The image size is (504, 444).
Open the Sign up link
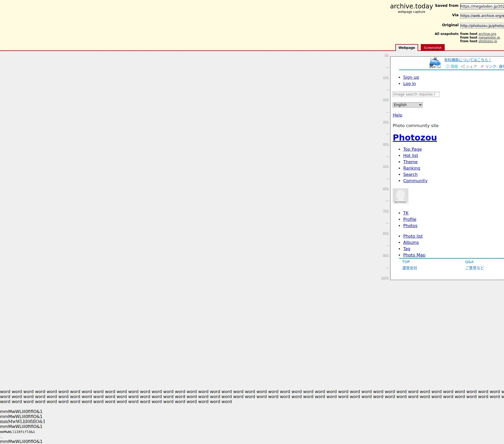pyautogui.click(x=411, y=77)
